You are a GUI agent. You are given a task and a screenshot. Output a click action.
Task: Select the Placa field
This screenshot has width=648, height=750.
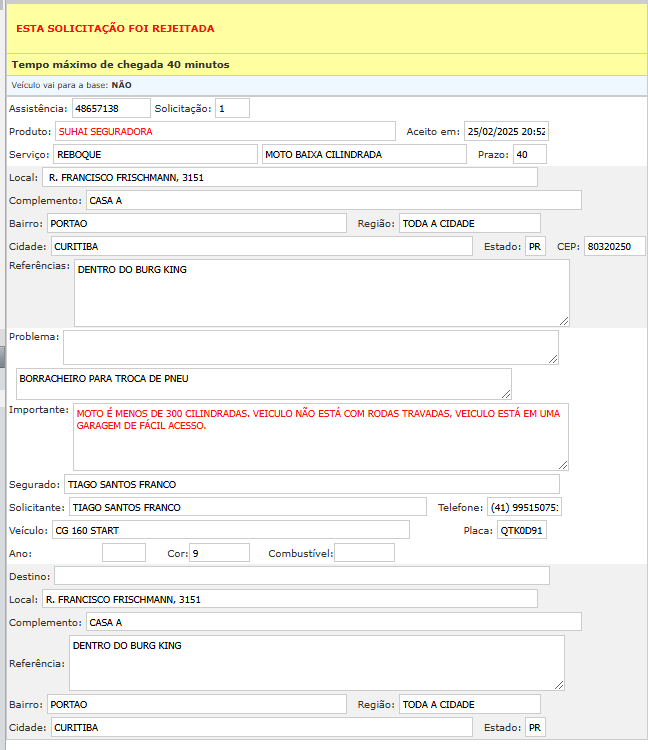[522, 529]
